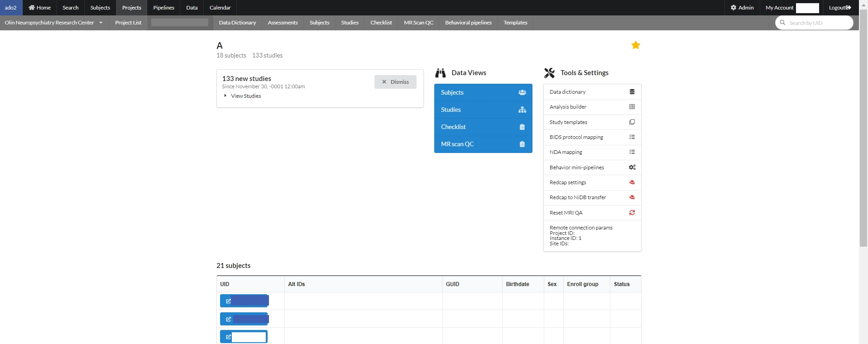Image resolution: width=868 pixels, height=344 pixels.
Task: Open the first subject's external link icon
Action: pyautogui.click(x=228, y=301)
